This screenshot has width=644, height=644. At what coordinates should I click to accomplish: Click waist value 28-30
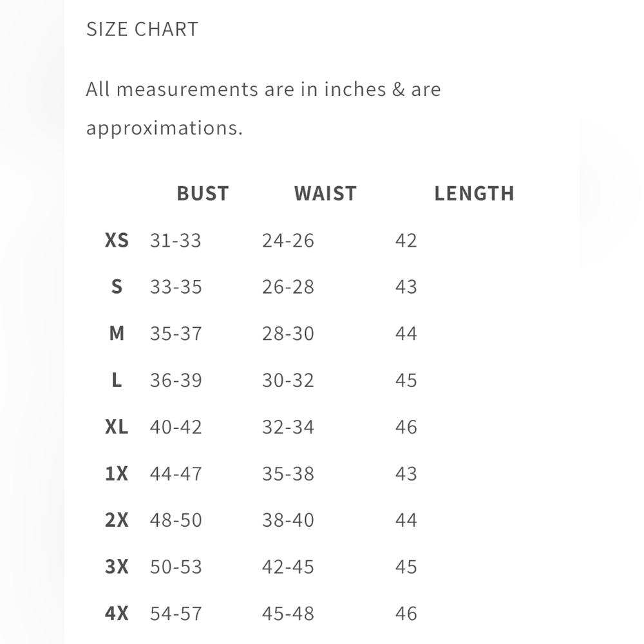tap(289, 334)
